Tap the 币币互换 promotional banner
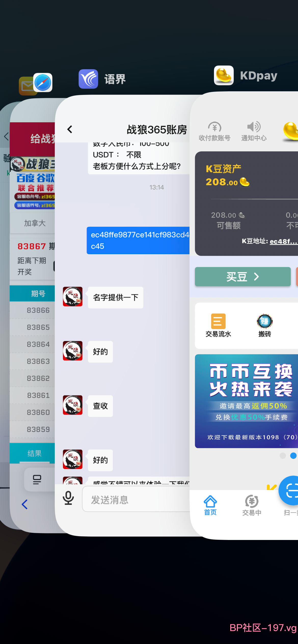This screenshot has height=644, width=298. [246, 401]
